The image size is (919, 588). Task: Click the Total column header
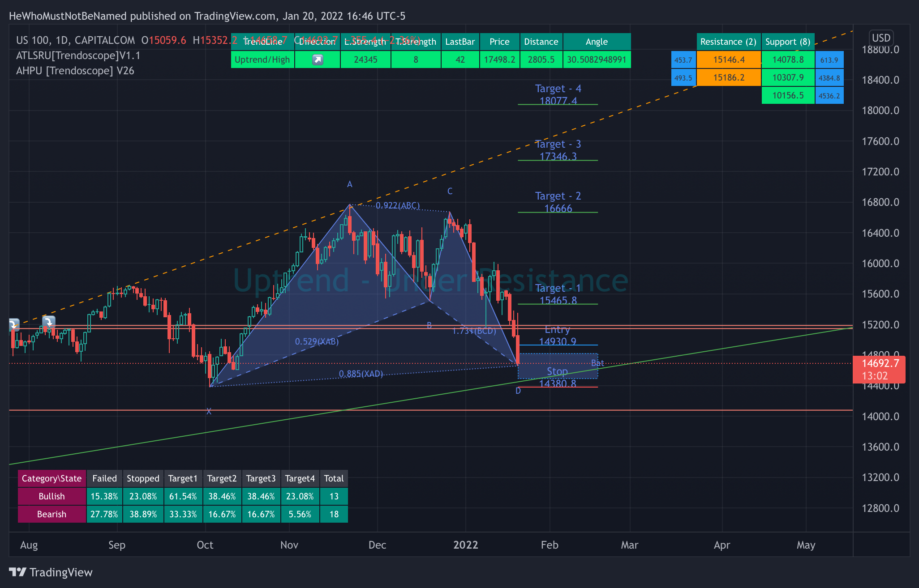tap(334, 478)
